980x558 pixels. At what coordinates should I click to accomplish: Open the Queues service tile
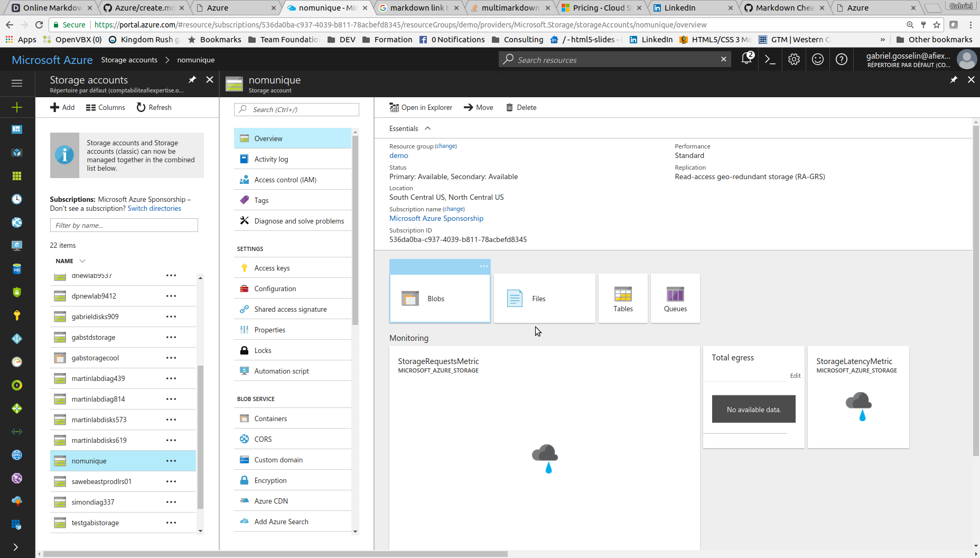point(675,299)
